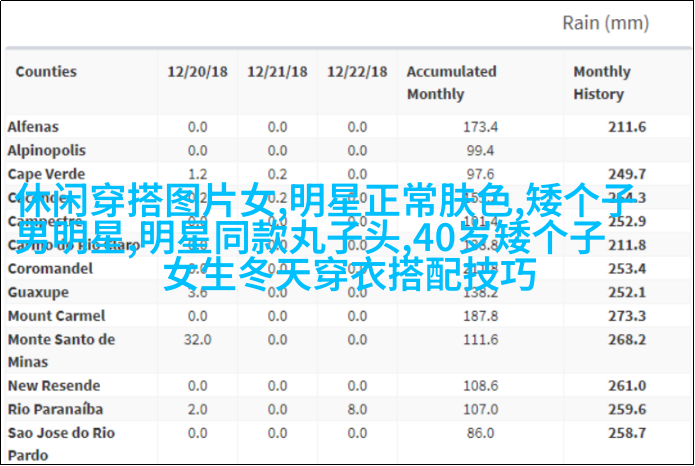Click the Counties column header
Image resolution: width=695 pixels, height=466 pixels.
click(x=46, y=72)
